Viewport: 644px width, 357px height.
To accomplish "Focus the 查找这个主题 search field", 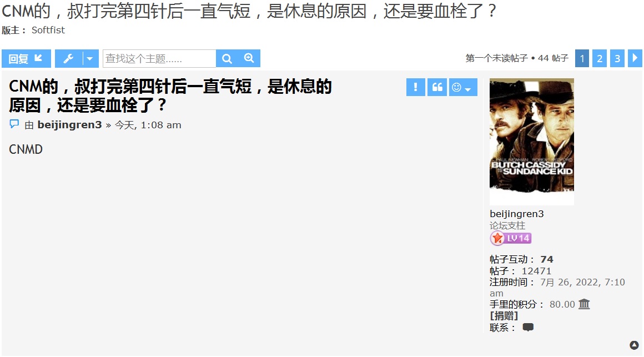I will (159, 59).
